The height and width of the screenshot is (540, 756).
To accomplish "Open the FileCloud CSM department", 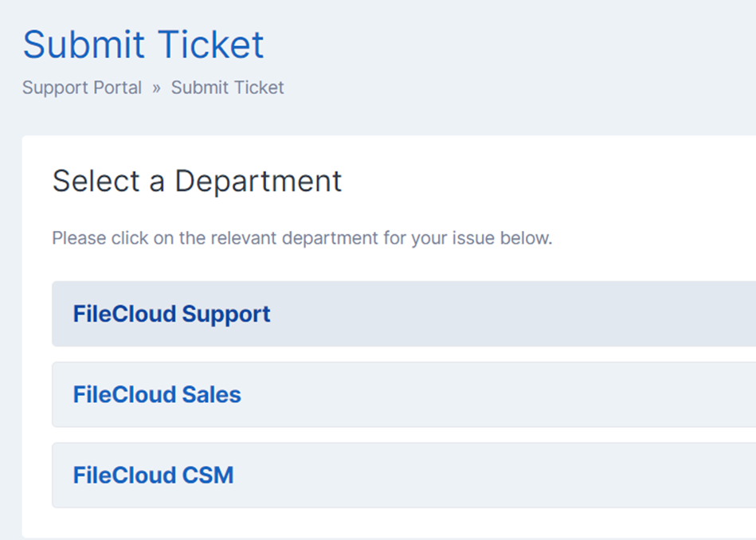I will [x=153, y=475].
